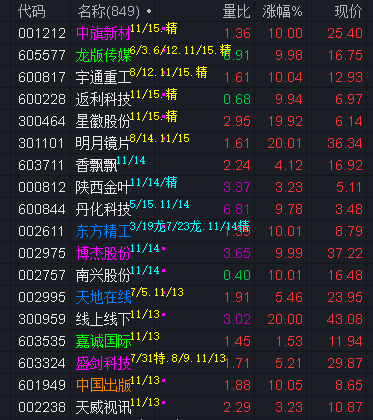This screenshot has width=373, height=420.
Task: Click the 量比 value 0.40
Action: [x=237, y=275]
